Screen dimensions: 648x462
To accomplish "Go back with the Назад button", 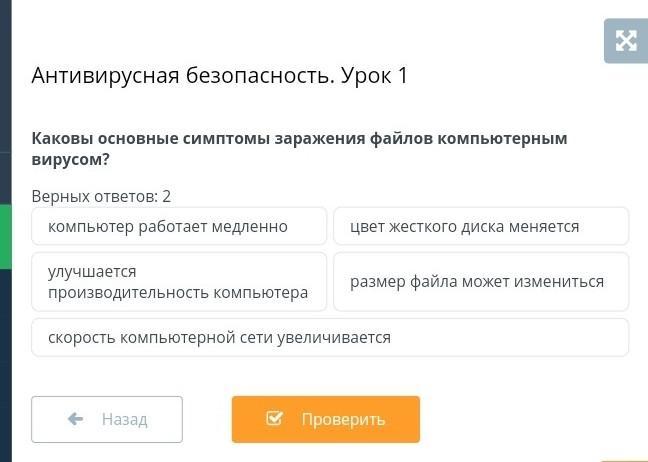I will pyautogui.click(x=107, y=419).
